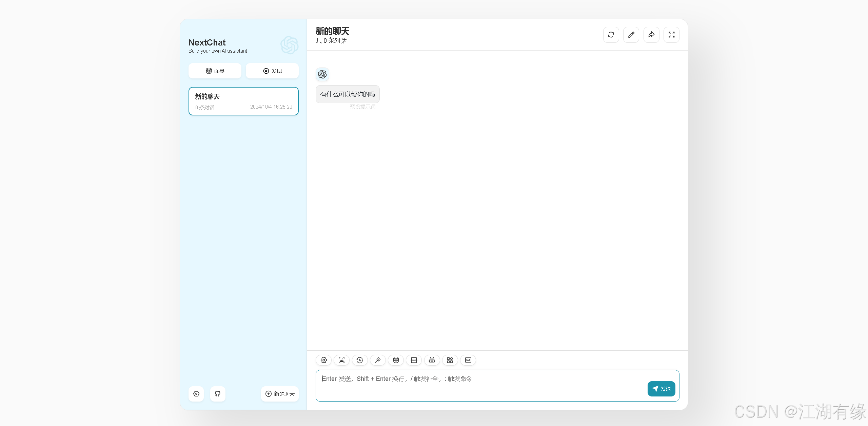Click the clear context break icon
This screenshot has height=426, width=868.
pos(414,360)
